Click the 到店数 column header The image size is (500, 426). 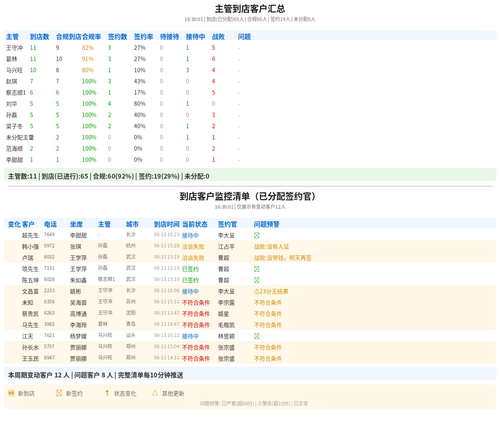[39, 37]
